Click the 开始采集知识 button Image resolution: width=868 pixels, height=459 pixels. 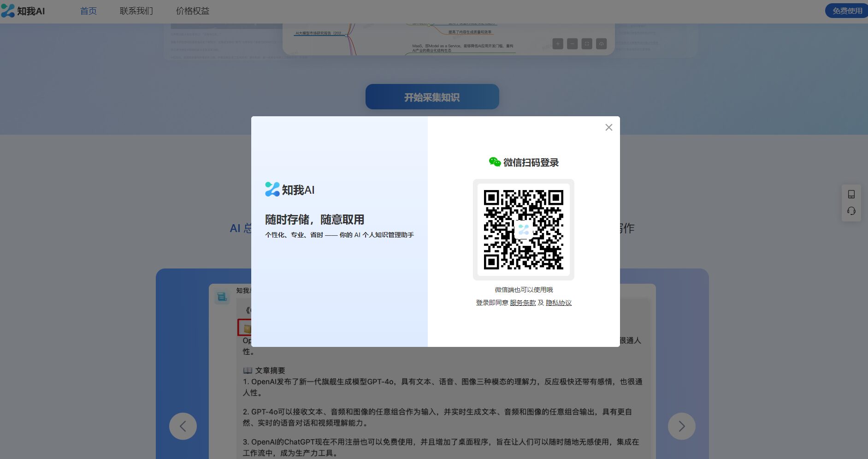click(432, 97)
